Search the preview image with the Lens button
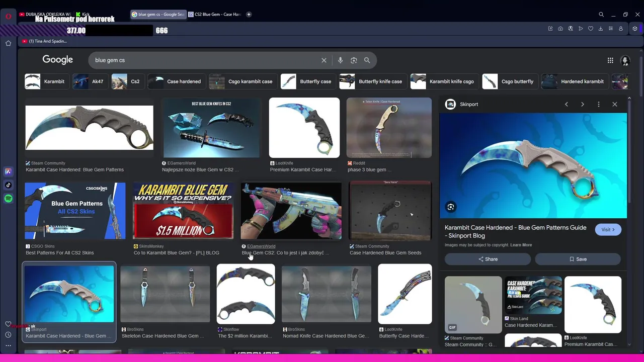The width and height of the screenshot is (644, 362). coord(451,207)
